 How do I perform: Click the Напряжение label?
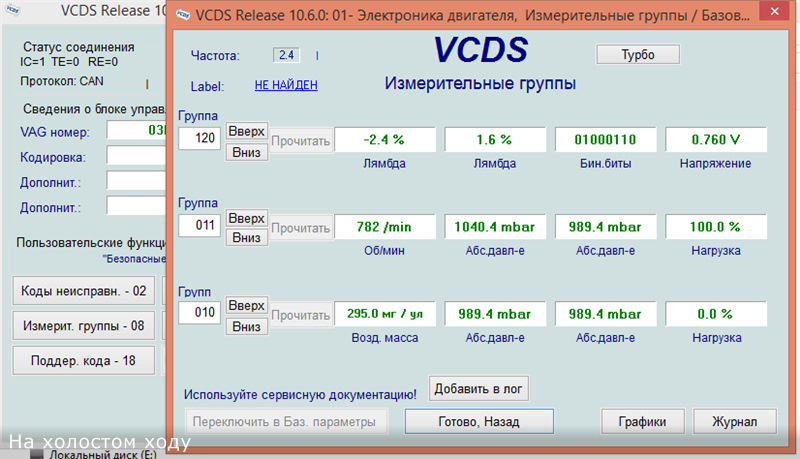point(715,164)
